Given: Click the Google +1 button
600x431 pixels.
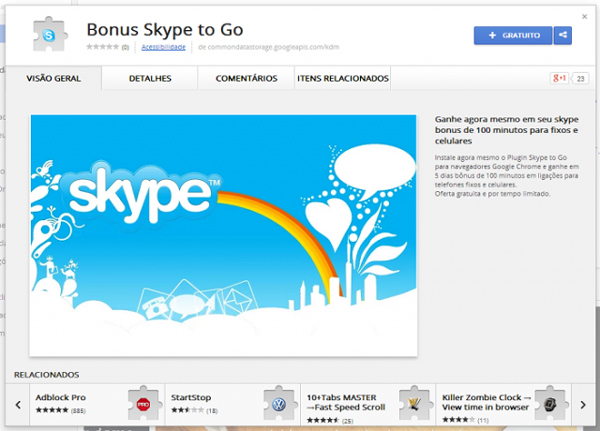Looking at the screenshot, I should 559,78.
